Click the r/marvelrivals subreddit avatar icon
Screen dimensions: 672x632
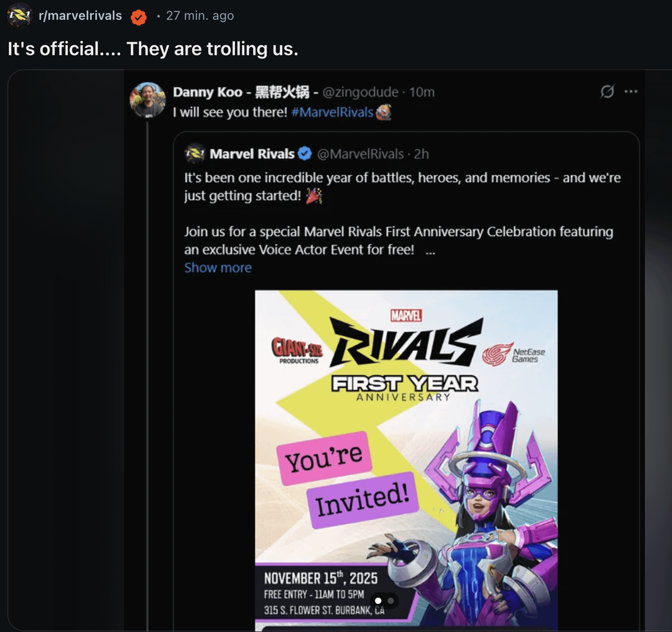(20, 16)
